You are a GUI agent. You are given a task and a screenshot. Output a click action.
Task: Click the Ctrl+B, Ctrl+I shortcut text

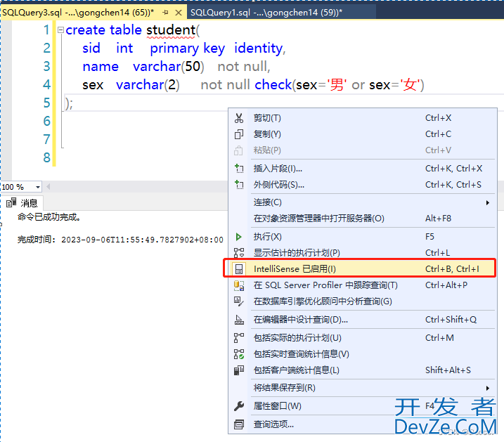pos(452,269)
